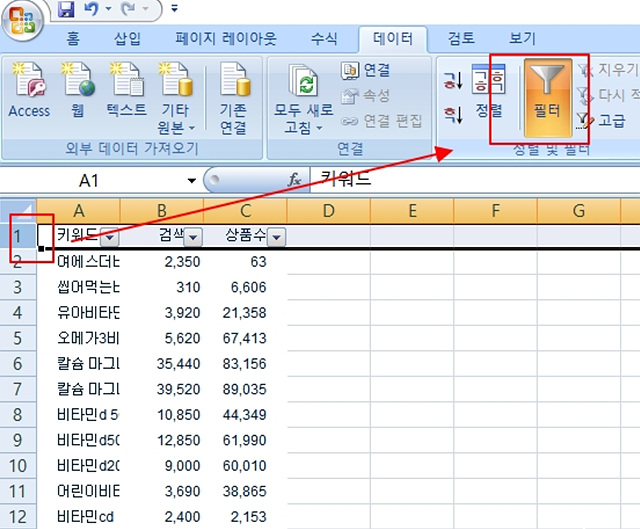Select cell containing 89,035
Screen dimensions: 640x529
click(245, 389)
